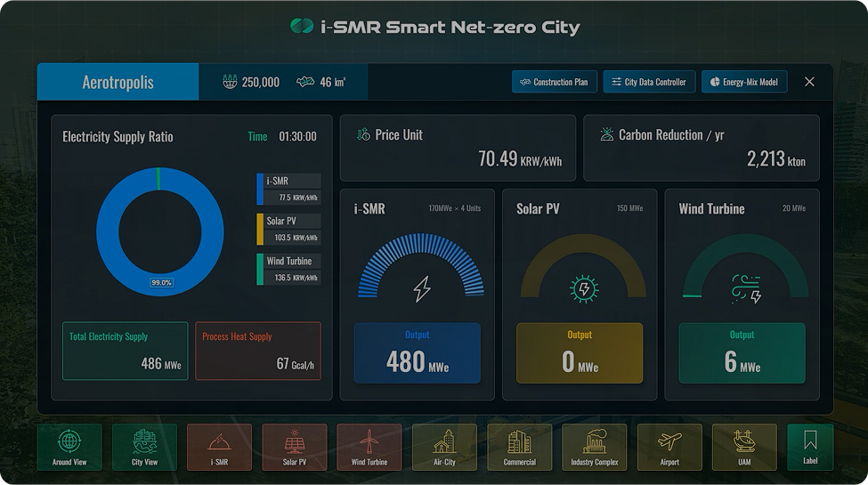Open the Around View icon

click(69, 447)
